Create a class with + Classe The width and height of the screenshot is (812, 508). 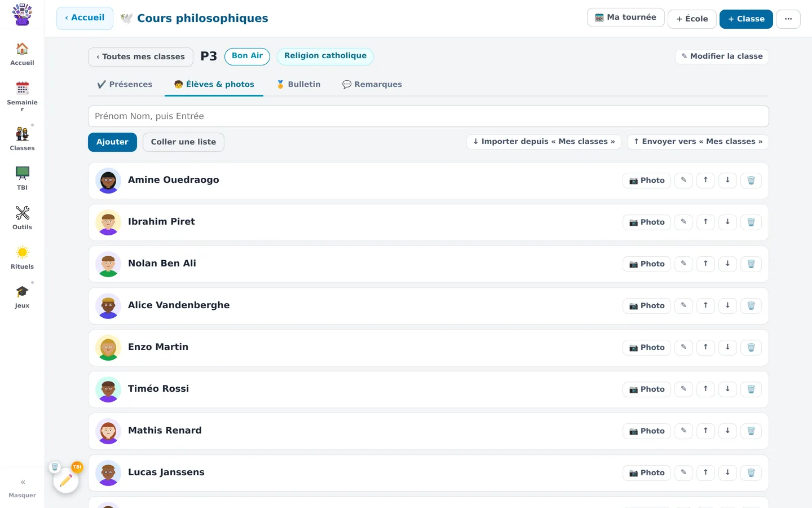[746, 19]
